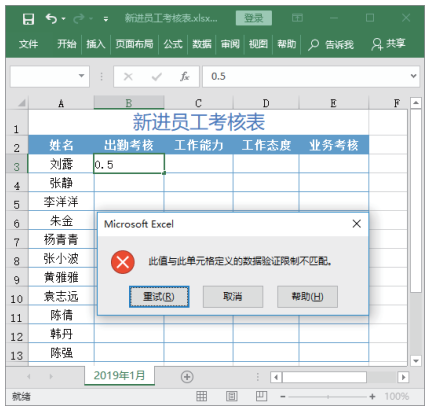Click the 出勤考核 header cell
The width and height of the screenshot is (430, 409).
[x=129, y=145]
